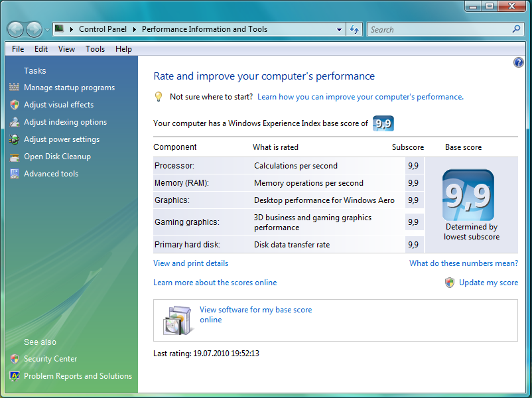Click Learn how you can improve performance link
Image resolution: width=532 pixels, height=398 pixels.
[360, 97]
